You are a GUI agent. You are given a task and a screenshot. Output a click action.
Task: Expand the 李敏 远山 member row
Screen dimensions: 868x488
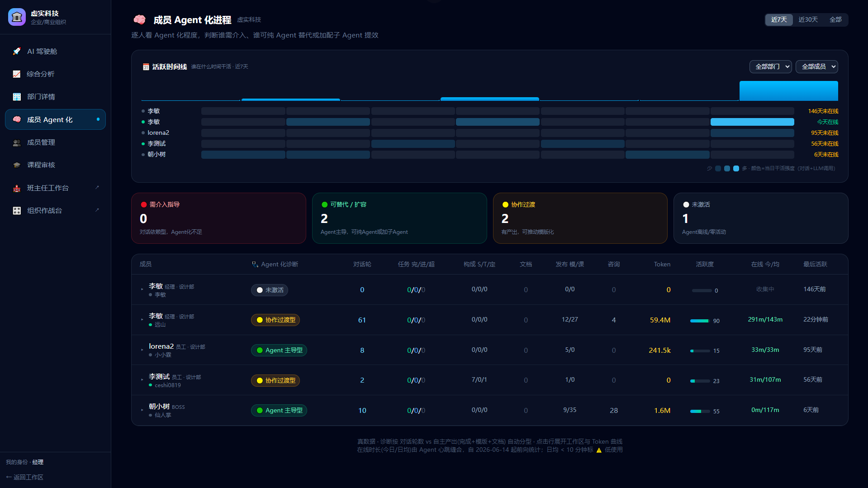click(x=142, y=320)
